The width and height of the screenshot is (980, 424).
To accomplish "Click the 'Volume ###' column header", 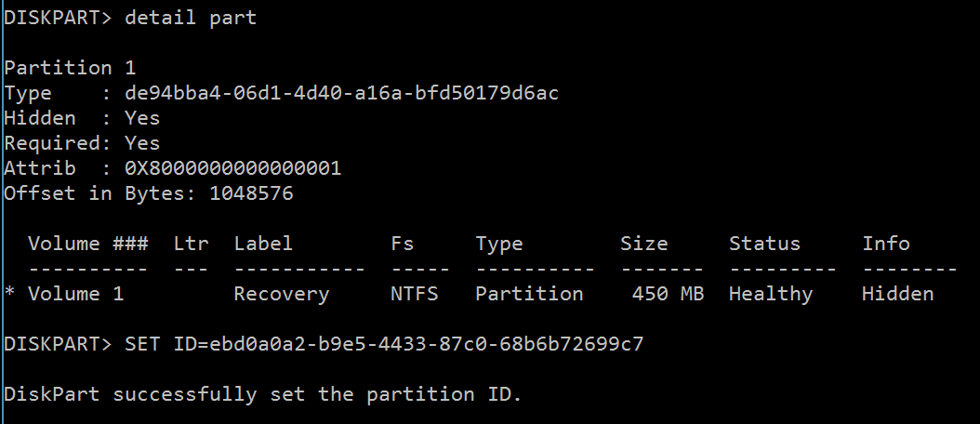I will click(88, 244).
